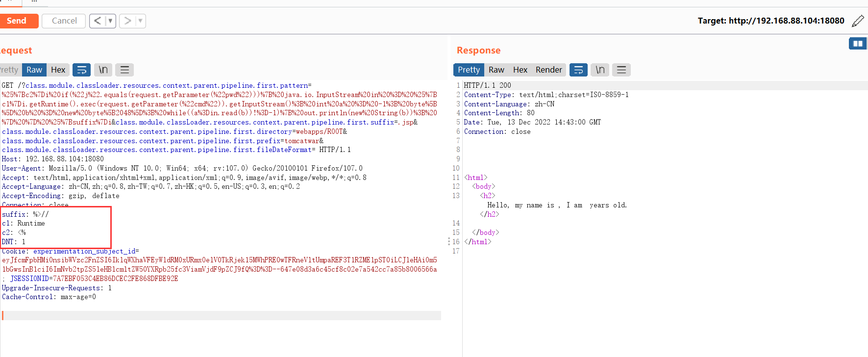The width and height of the screenshot is (868, 357).
Task: Click the 'Upgrade-Insecure-Requests: 1' line
Action: point(57,288)
